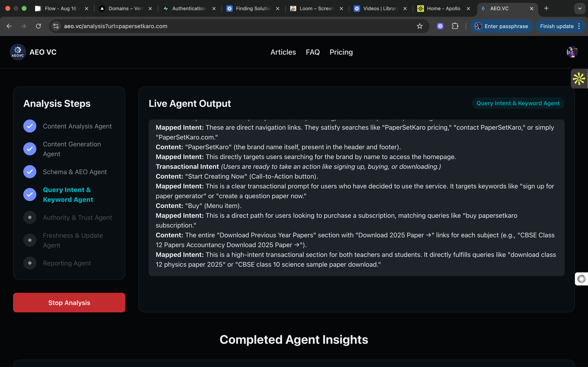Reload the current page
588x367 pixels.
[x=38, y=26]
